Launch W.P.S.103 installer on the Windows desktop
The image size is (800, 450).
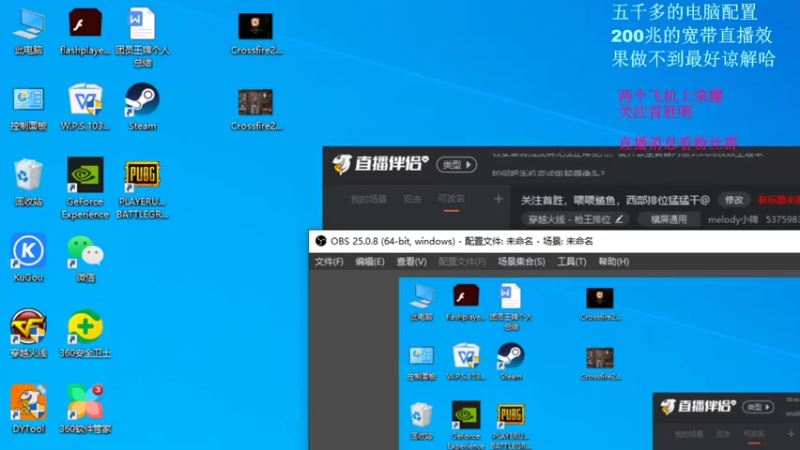[85, 107]
